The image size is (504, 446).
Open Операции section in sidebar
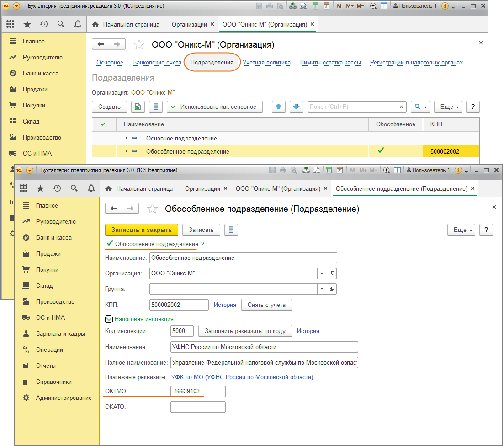coord(49,350)
